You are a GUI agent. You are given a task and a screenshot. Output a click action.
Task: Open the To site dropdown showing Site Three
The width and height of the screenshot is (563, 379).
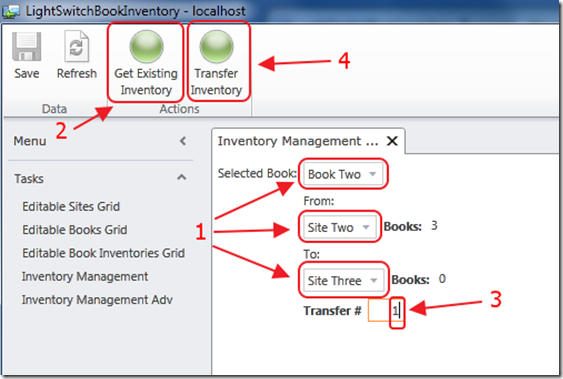(343, 280)
